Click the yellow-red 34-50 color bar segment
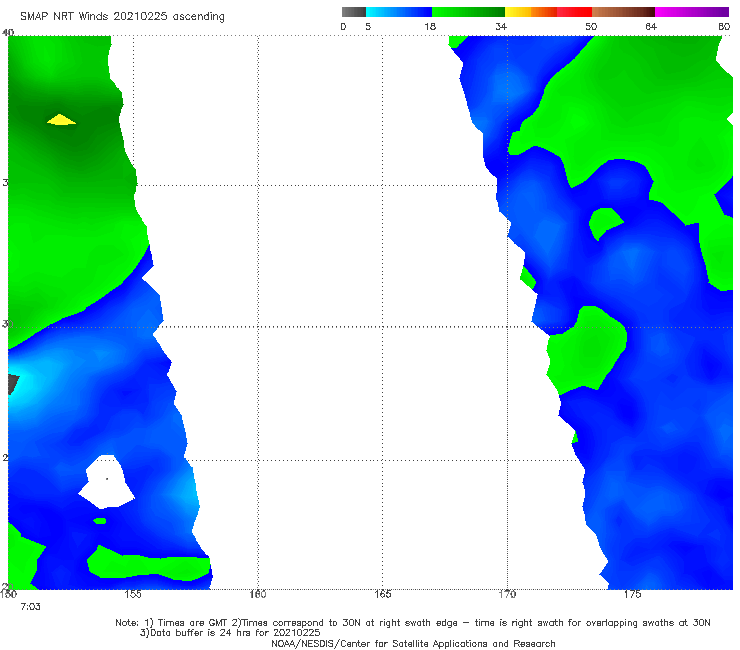 (x=548, y=12)
